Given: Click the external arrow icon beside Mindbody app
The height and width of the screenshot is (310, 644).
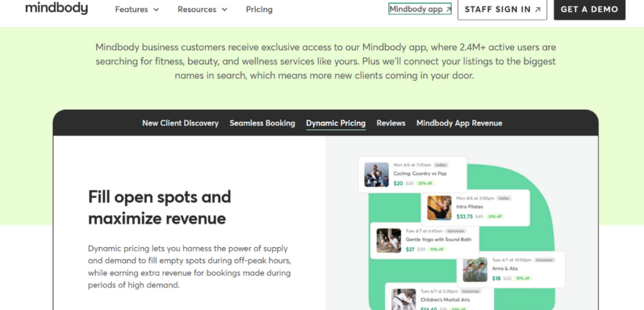Looking at the screenshot, I should [x=448, y=9].
